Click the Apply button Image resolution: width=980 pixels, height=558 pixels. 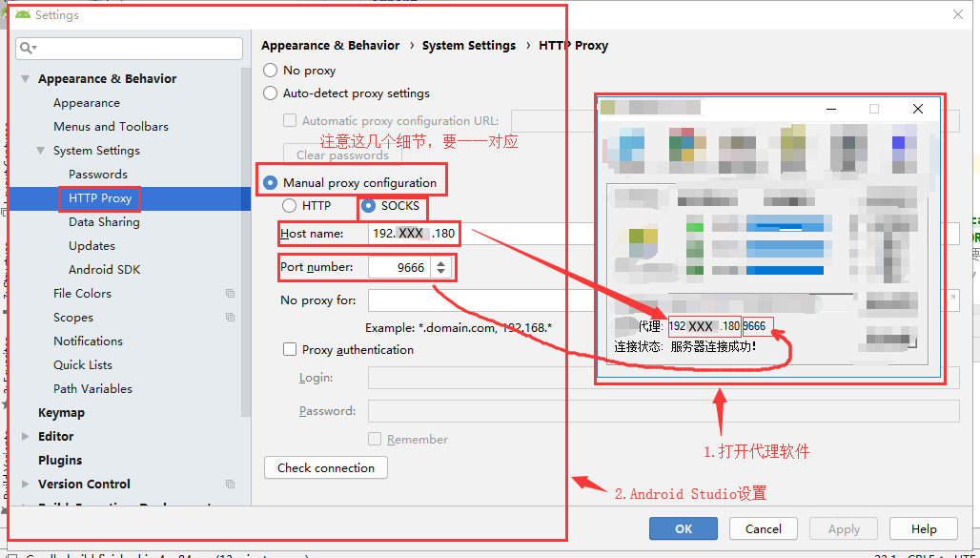(844, 528)
